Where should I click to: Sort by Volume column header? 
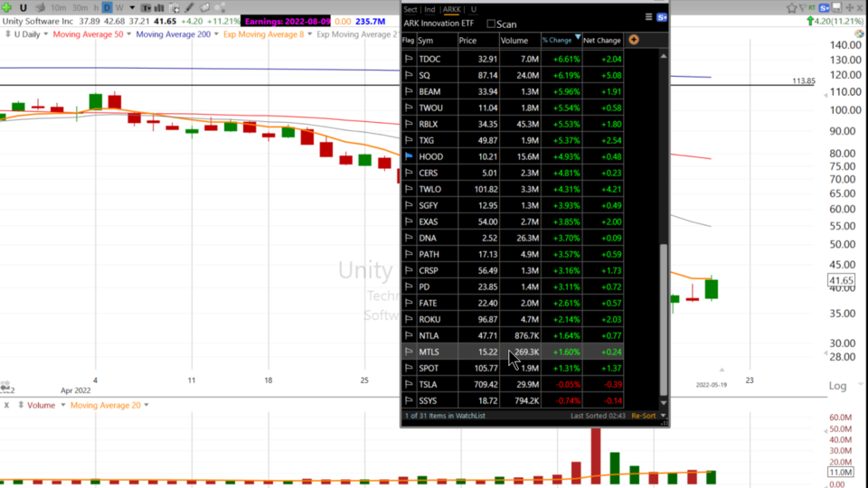click(519, 41)
